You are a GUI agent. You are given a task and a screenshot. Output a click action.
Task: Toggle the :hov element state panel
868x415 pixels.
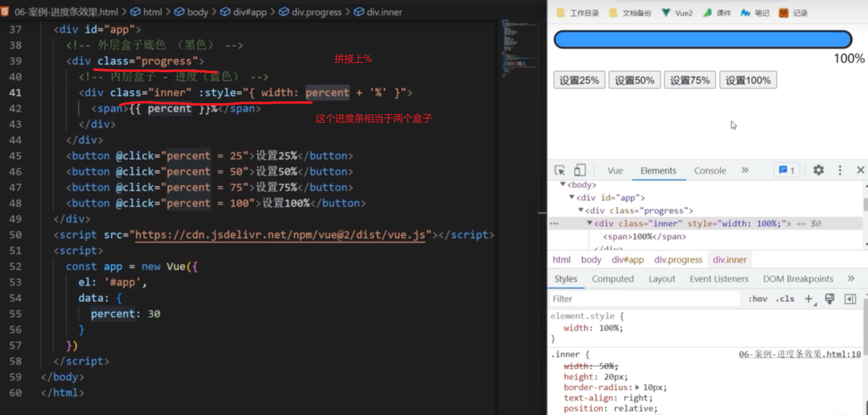757,299
